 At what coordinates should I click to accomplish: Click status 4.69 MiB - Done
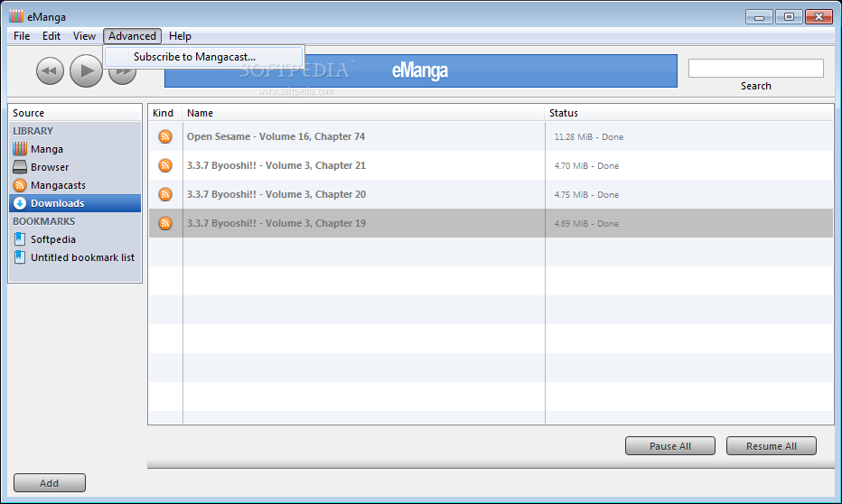(586, 224)
